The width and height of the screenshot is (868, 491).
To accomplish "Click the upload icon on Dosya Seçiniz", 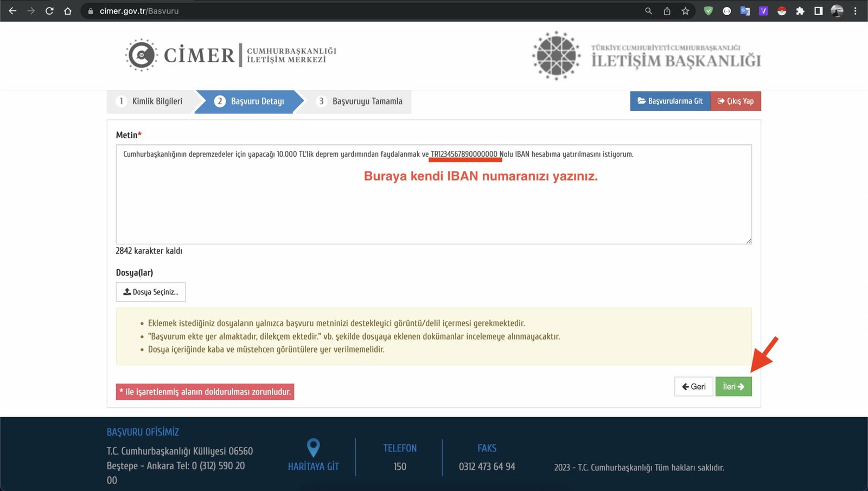I will tap(127, 292).
